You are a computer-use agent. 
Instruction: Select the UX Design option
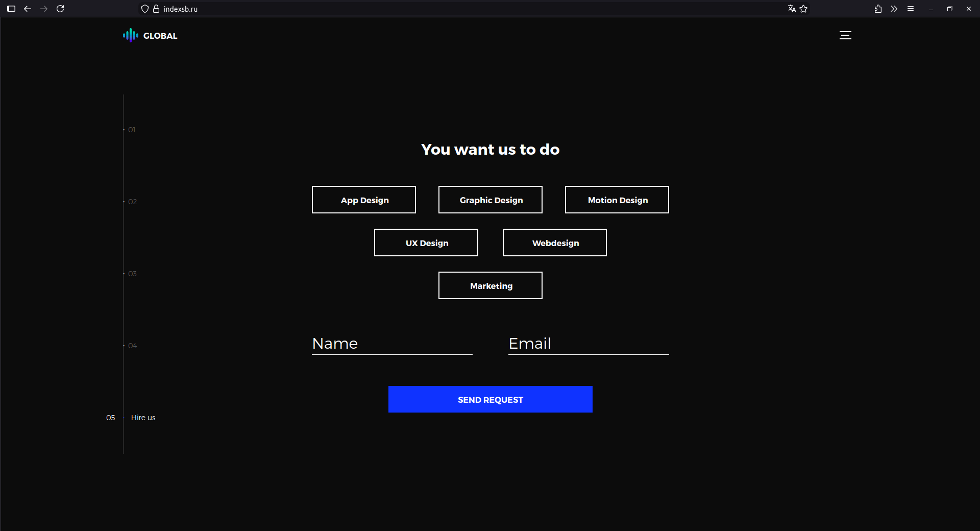[426, 243]
